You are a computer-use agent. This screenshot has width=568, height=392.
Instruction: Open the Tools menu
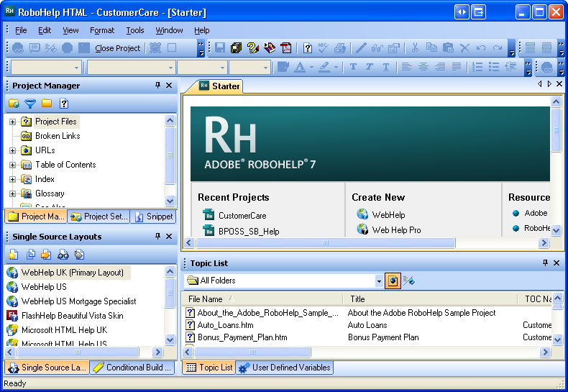coord(134,30)
